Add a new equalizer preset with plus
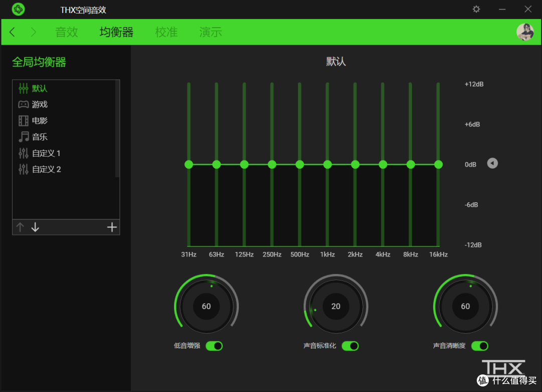 click(x=111, y=227)
